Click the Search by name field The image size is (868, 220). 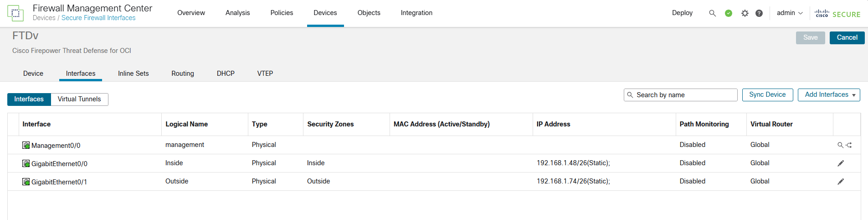(x=683, y=95)
